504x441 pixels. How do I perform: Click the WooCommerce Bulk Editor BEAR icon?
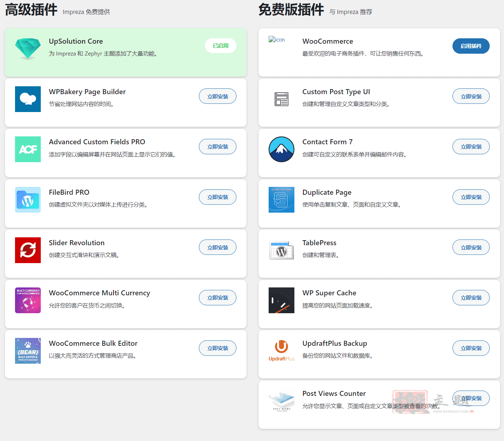(28, 351)
